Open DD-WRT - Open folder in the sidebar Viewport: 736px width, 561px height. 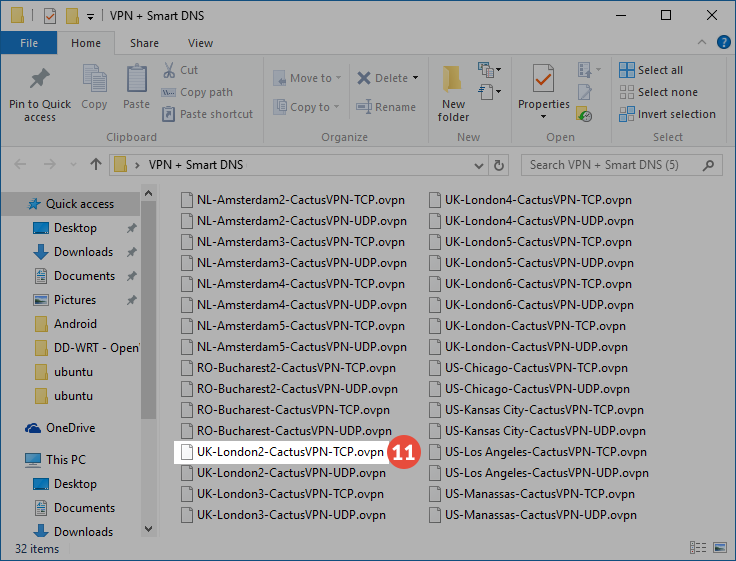tap(87, 348)
